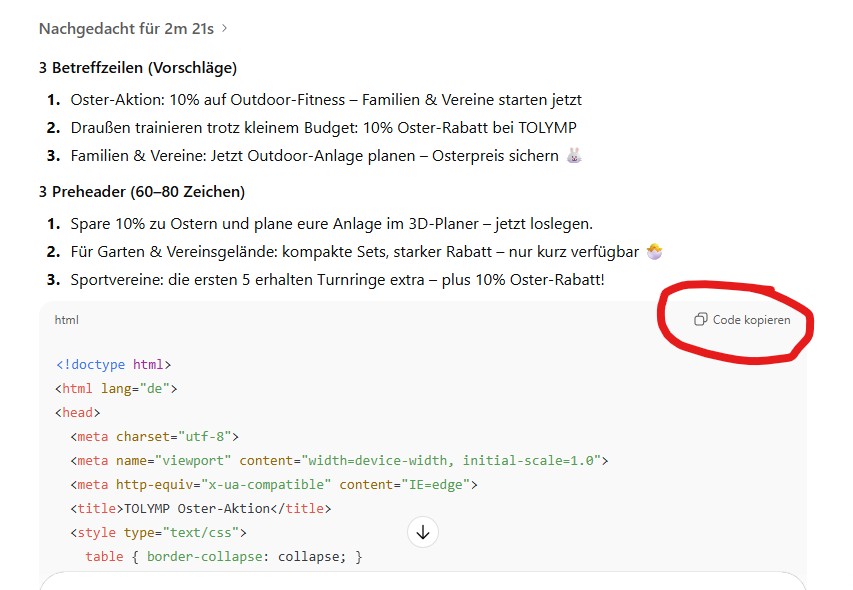Click the 'html' language label
The height and width of the screenshot is (590, 853).
66,320
